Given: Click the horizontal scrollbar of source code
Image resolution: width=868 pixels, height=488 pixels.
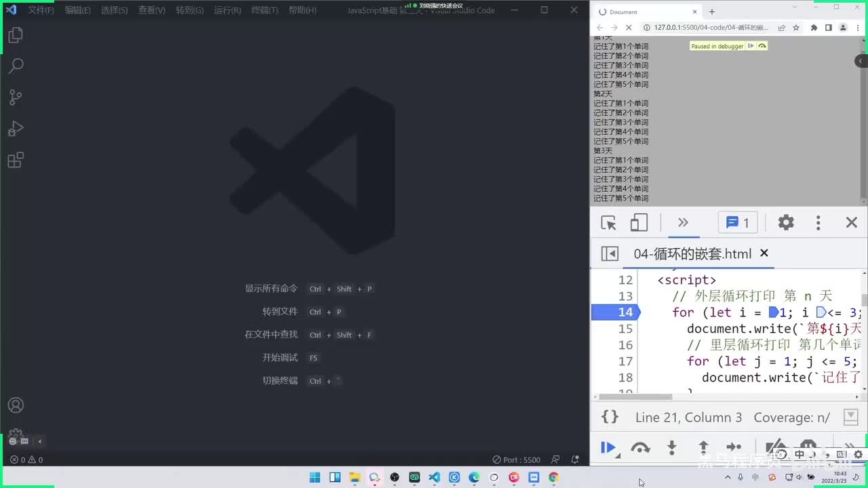Looking at the screenshot, I should [634, 397].
